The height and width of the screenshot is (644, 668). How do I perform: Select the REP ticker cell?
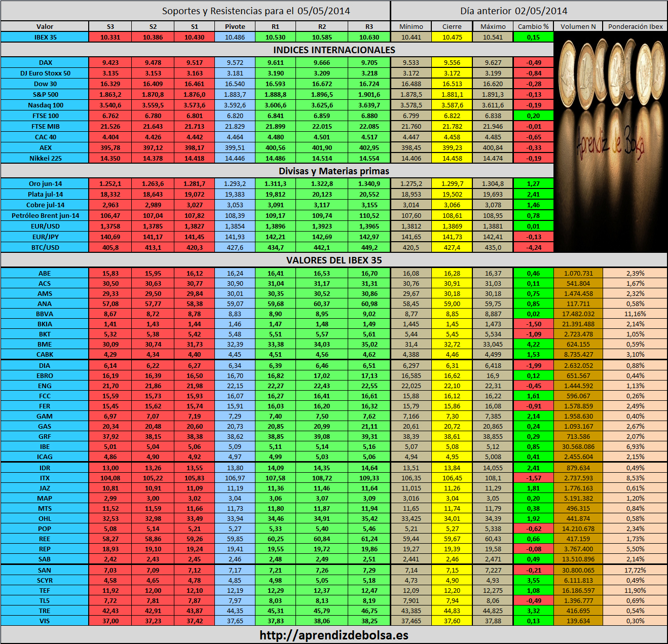point(45,549)
